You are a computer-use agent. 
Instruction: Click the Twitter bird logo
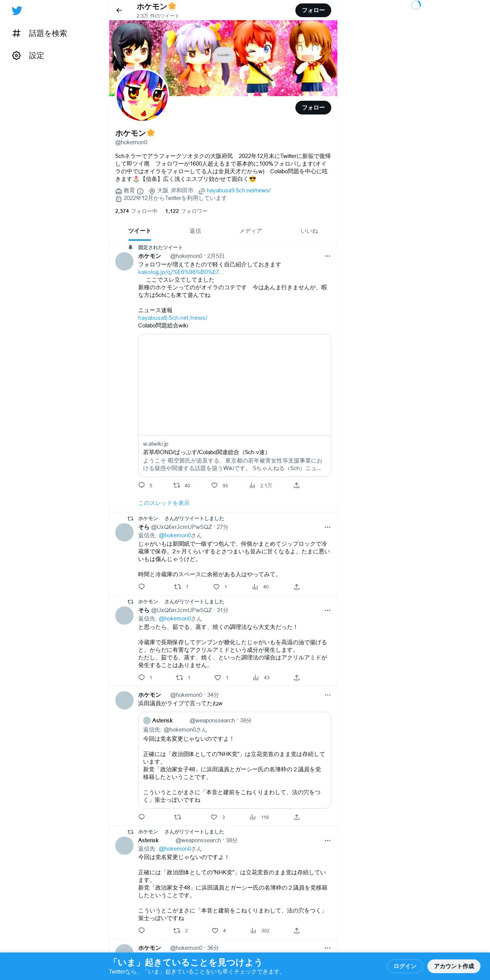coord(17,11)
